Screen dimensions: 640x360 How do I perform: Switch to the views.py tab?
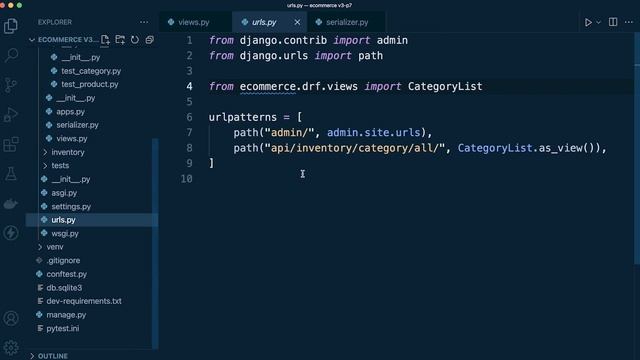[194, 22]
